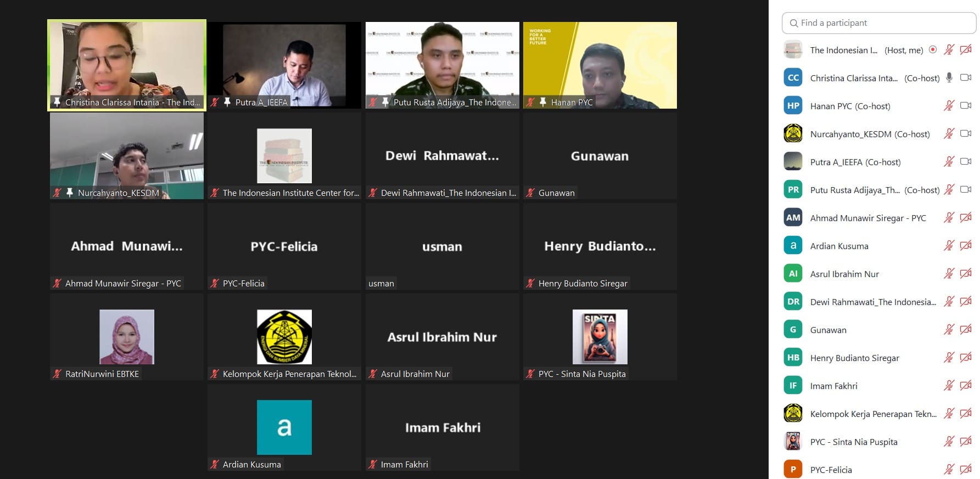The height and width of the screenshot is (479, 980).
Task: Toggle video for Putra A_IEEFA in participants list
Action: pos(966,162)
